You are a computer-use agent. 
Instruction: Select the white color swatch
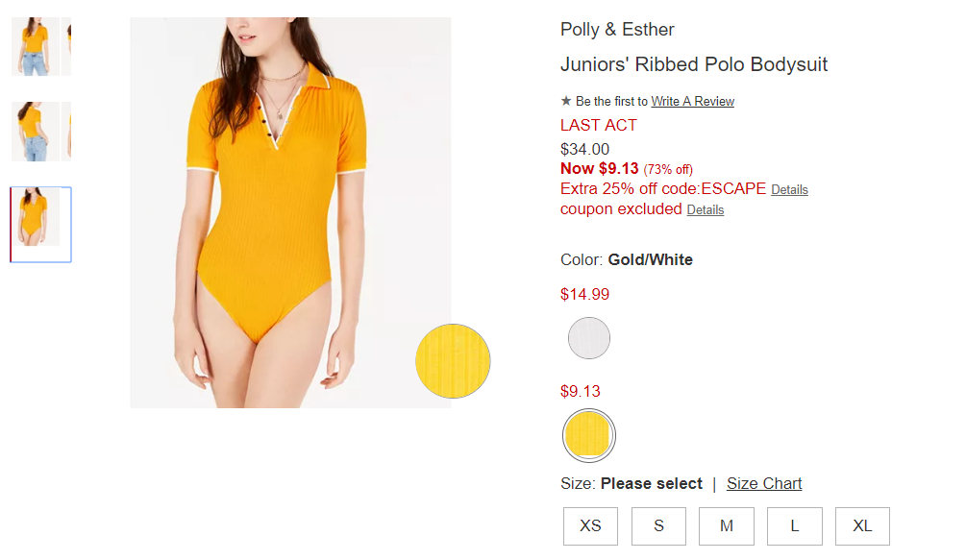pyautogui.click(x=589, y=338)
